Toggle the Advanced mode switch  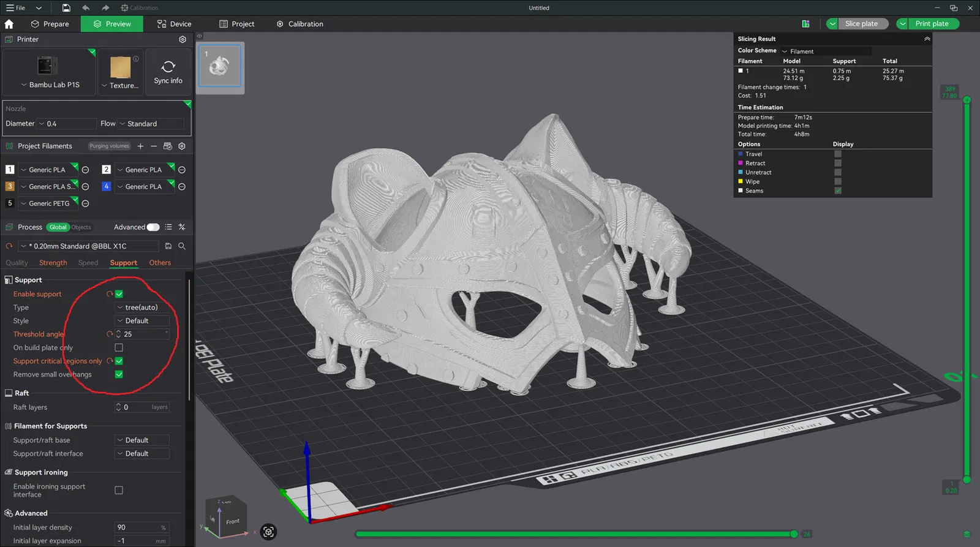point(153,227)
